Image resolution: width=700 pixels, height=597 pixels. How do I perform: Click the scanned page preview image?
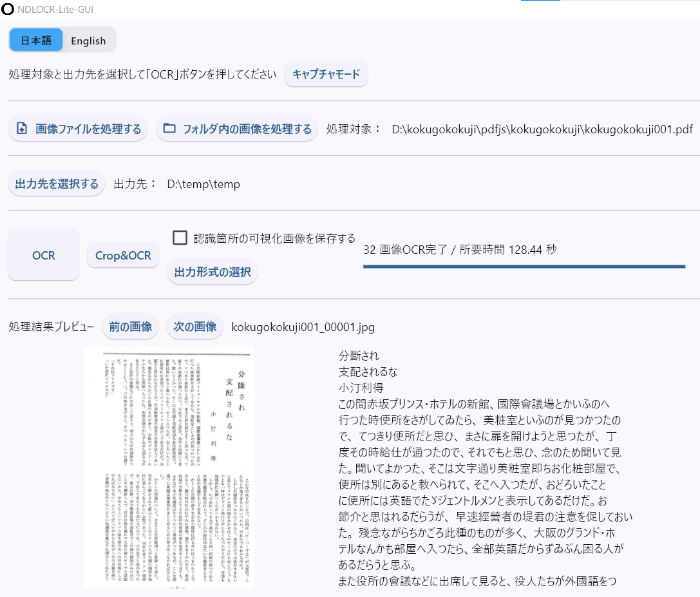click(x=169, y=467)
